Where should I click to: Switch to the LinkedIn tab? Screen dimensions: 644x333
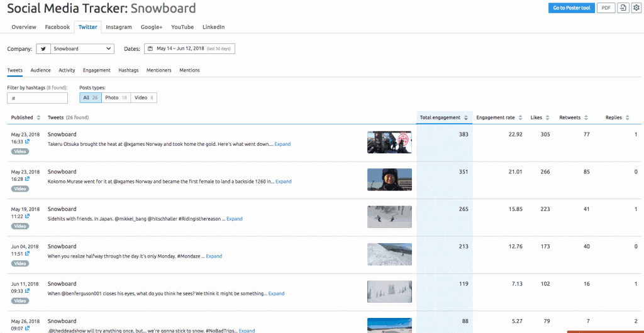[x=214, y=27]
